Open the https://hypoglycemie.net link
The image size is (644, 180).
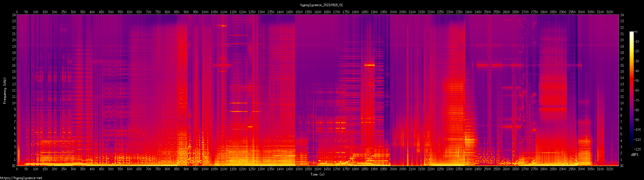(21, 178)
